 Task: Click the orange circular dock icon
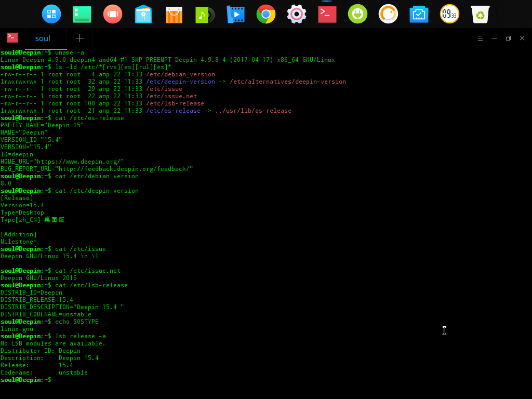[x=388, y=14]
